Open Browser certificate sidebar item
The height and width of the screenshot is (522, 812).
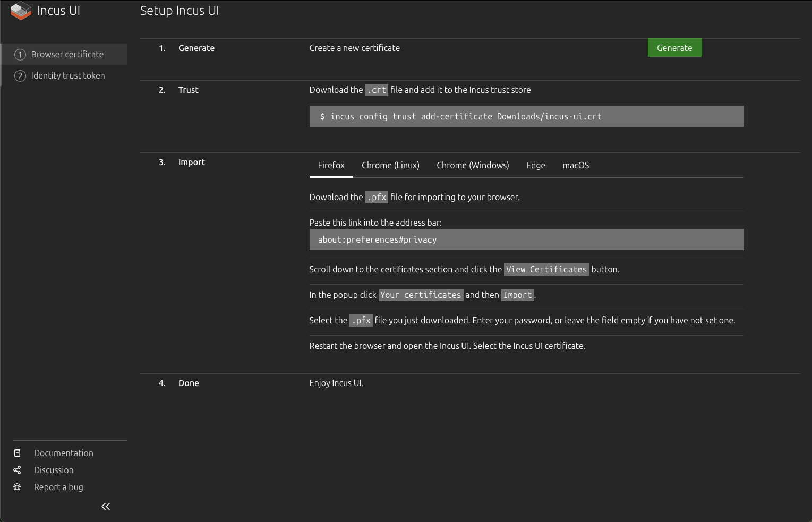(64, 54)
